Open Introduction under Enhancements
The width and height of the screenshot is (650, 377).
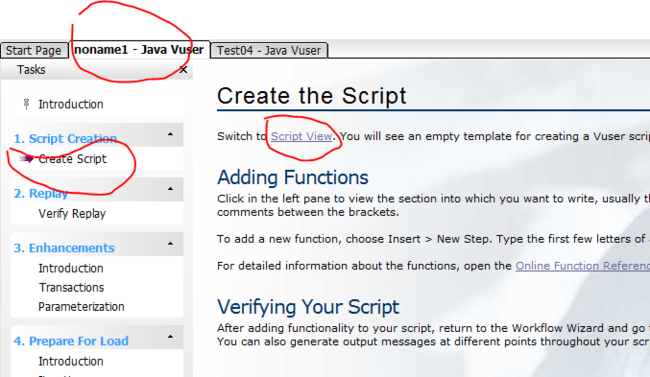(x=71, y=268)
